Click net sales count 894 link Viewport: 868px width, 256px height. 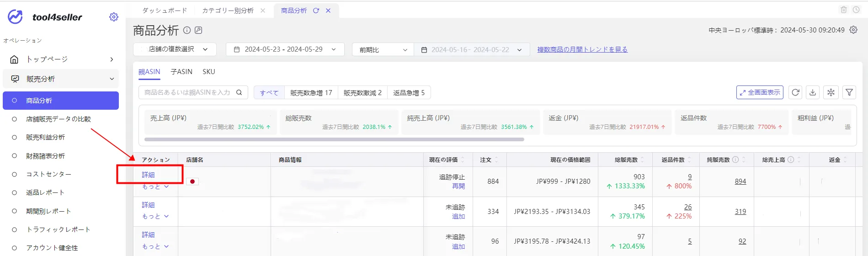coord(740,181)
